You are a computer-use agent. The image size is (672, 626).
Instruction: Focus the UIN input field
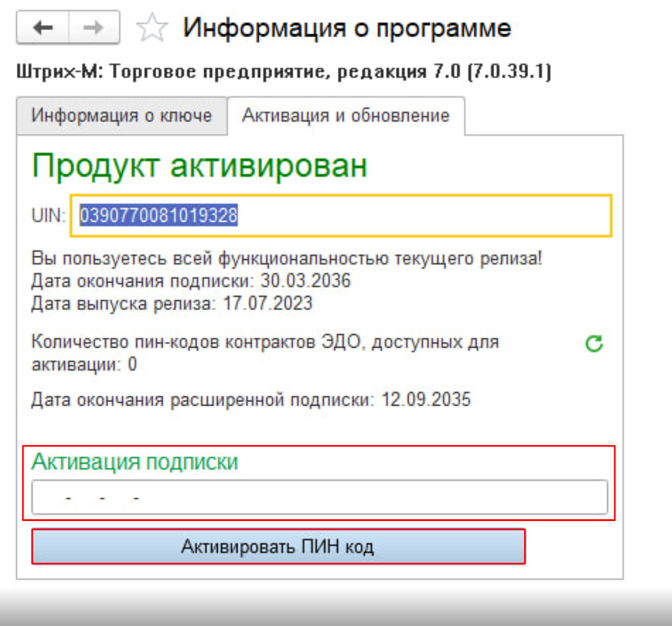pyautogui.click(x=341, y=215)
